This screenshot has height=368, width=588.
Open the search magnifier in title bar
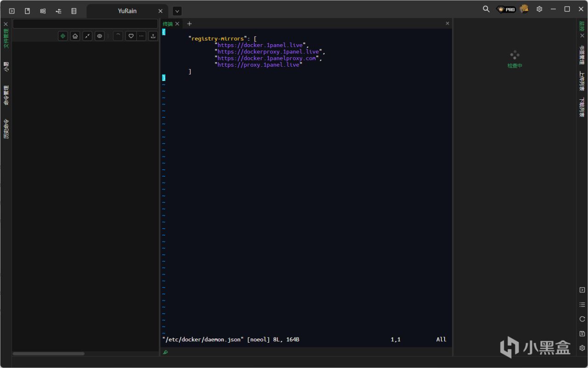(486, 9)
